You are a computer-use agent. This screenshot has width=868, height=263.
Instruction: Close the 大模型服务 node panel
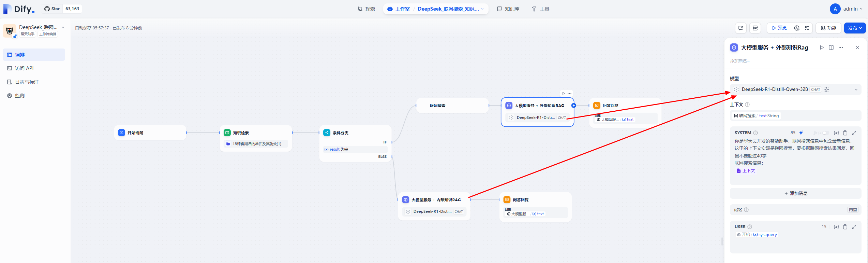point(857,47)
